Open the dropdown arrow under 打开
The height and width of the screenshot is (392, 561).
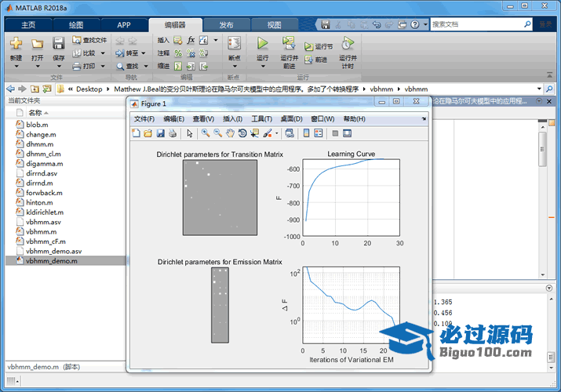click(x=38, y=67)
